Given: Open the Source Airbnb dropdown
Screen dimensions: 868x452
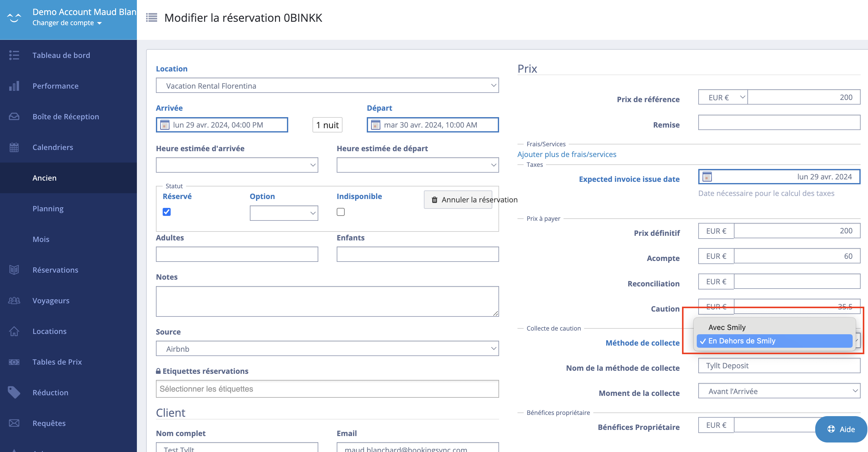Looking at the screenshot, I should coord(327,348).
